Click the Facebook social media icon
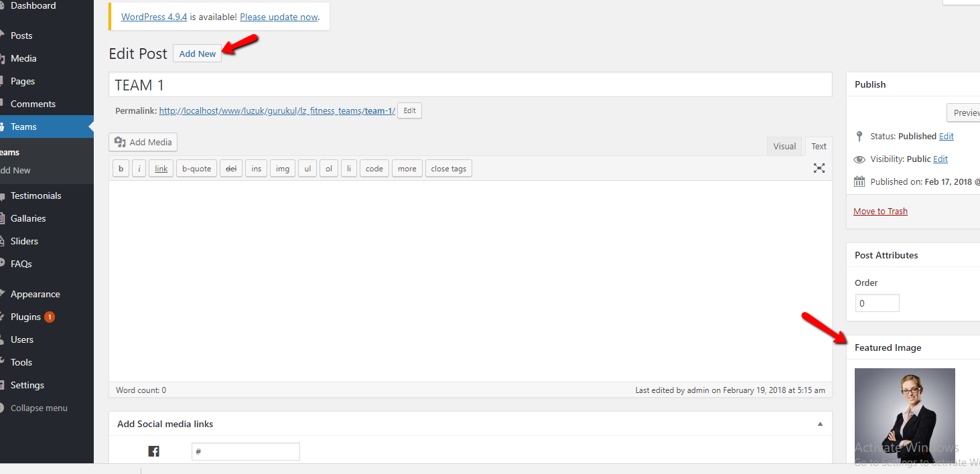This screenshot has width=980, height=474. [x=153, y=451]
